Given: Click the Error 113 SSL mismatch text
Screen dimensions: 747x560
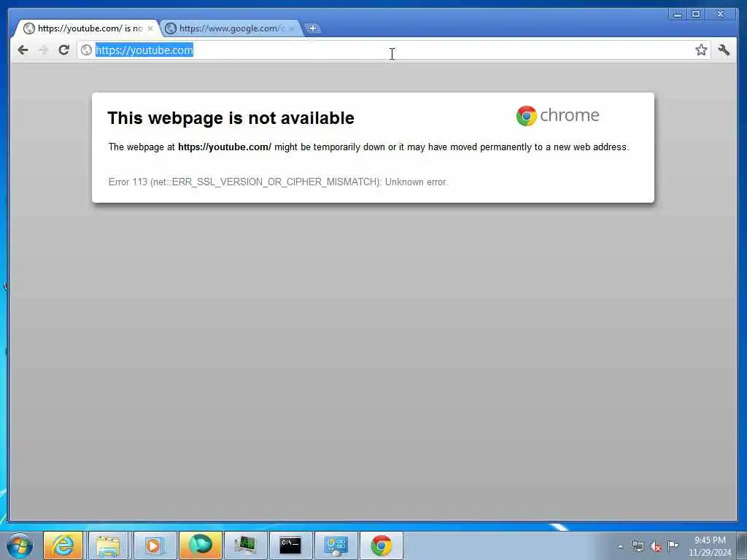Looking at the screenshot, I should [x=278, y=182].
